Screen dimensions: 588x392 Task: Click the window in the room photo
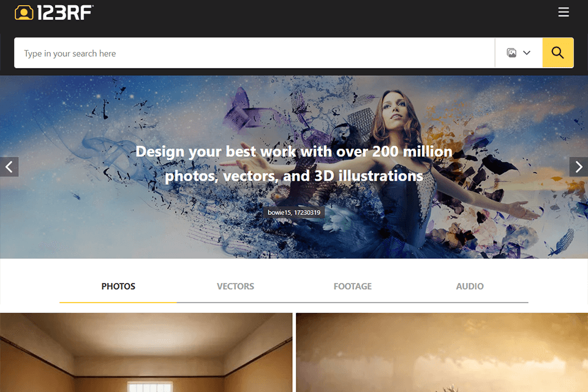pyautogui.click(x=150, y=386)
